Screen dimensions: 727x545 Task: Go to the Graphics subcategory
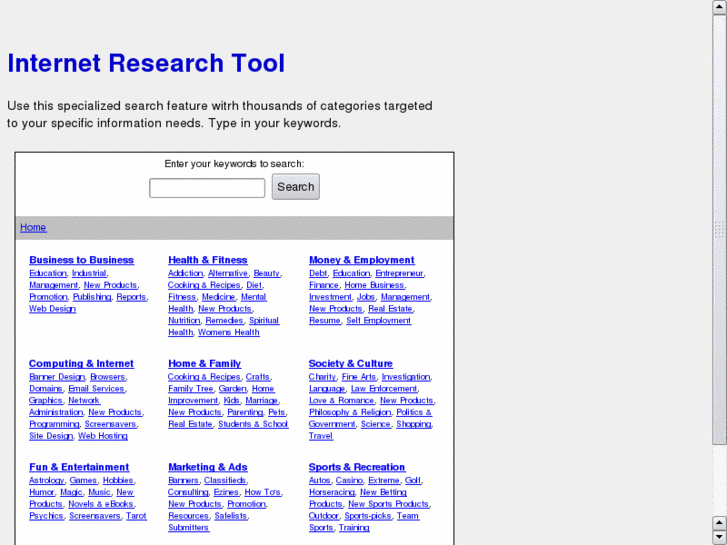pos(45,400)
